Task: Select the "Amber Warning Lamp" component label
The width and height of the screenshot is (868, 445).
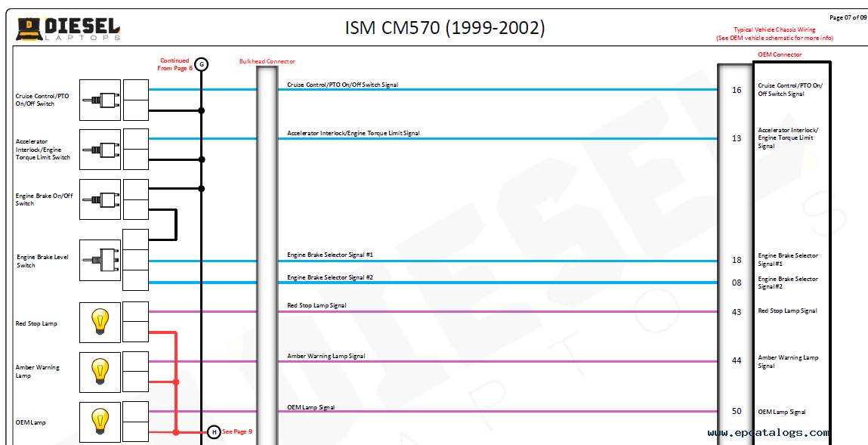Action: (x=38, y=372)
